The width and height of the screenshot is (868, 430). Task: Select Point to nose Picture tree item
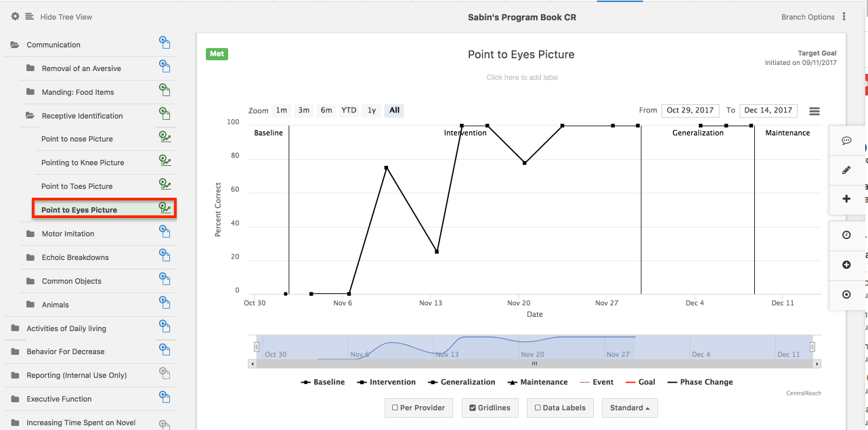tap(77, 139)
